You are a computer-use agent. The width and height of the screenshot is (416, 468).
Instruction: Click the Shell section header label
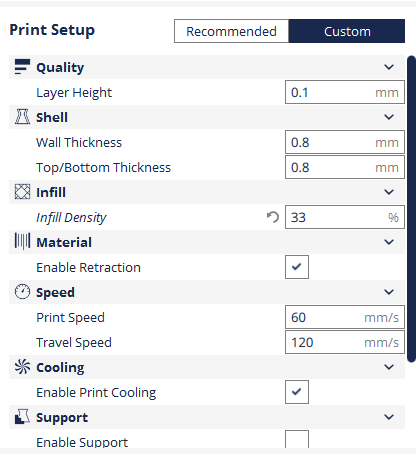click(x=52, y=117)
